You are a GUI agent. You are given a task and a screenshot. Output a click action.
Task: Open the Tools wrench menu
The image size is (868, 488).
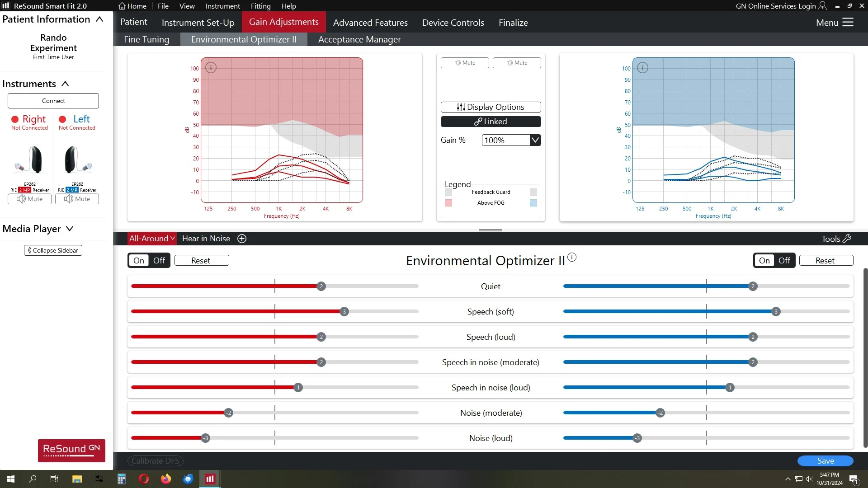click(836, 239)
